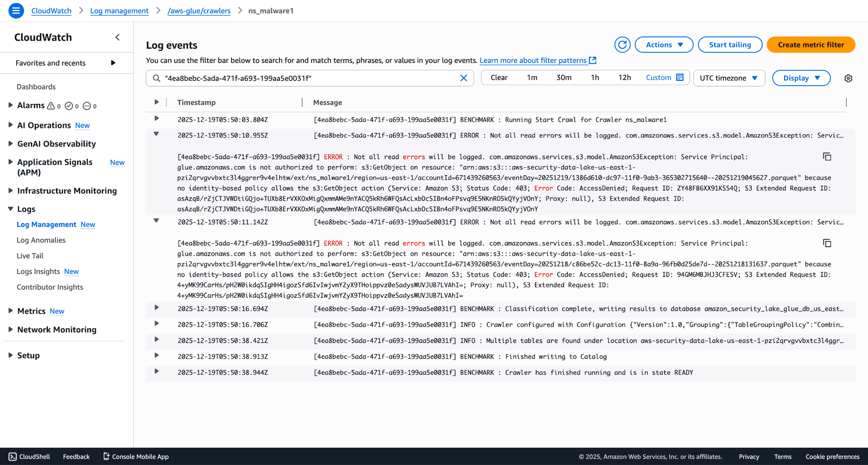
Task: Clear the filter search text
Action: 464,78
